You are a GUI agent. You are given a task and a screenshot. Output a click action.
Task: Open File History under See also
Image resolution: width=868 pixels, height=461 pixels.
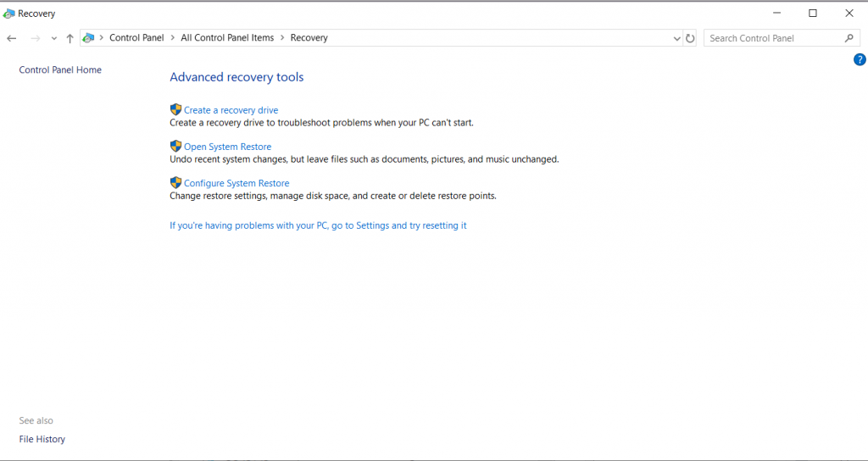(x=42, y=440)
